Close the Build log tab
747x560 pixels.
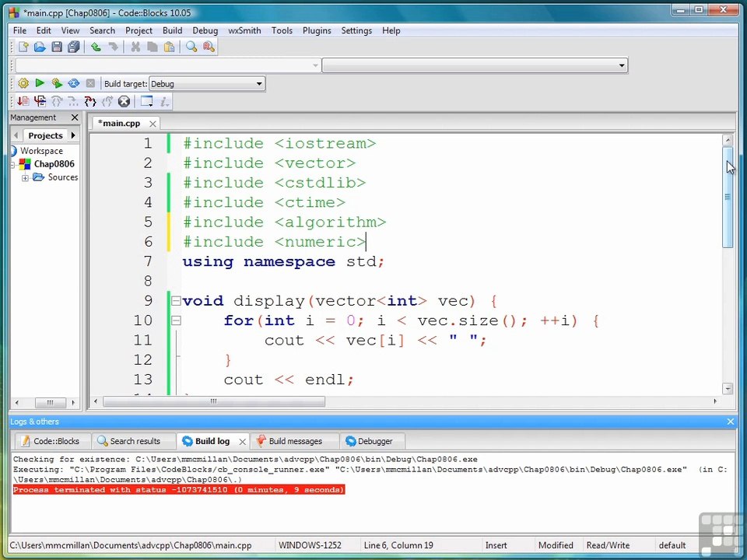(242, 442)
